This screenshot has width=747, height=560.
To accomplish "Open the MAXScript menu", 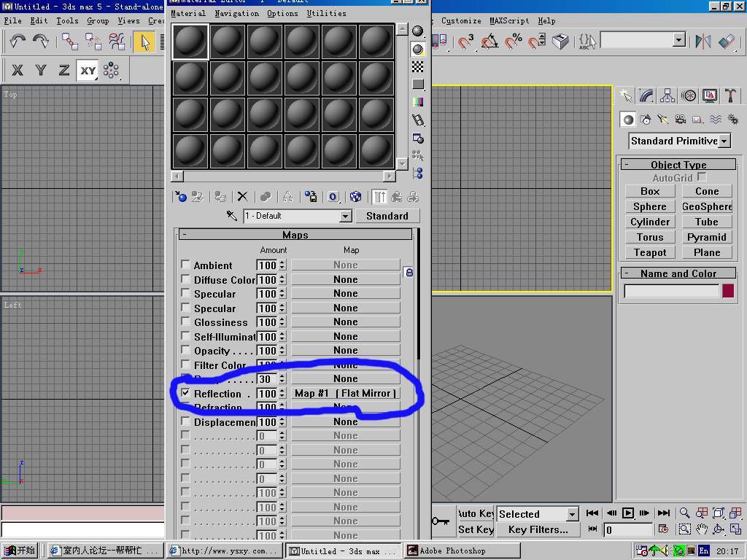I will 509,20.
